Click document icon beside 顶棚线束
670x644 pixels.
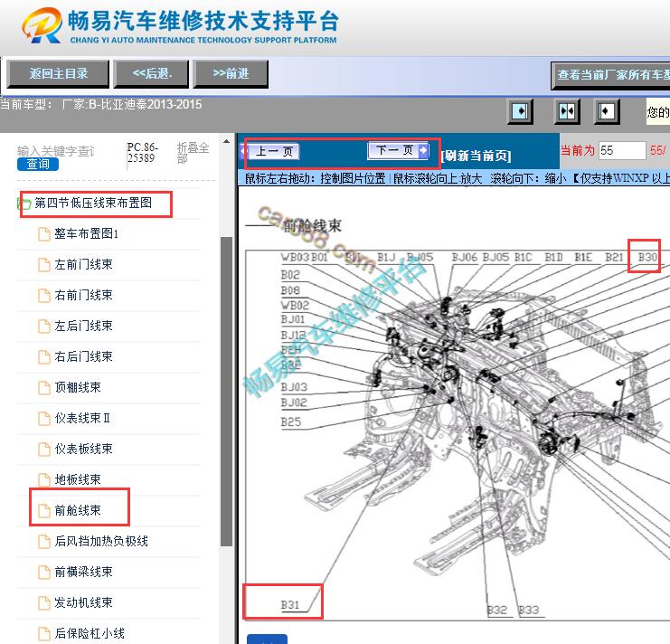pos(44,388)
